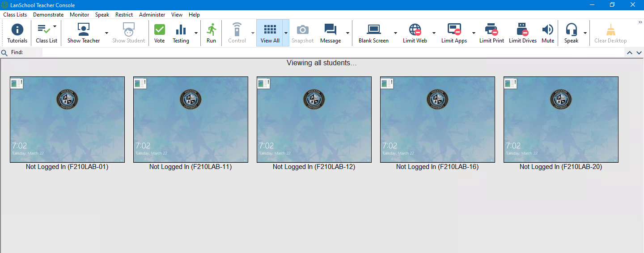
Task: Start Show Teacher broadcast
Action: point(84,33)
